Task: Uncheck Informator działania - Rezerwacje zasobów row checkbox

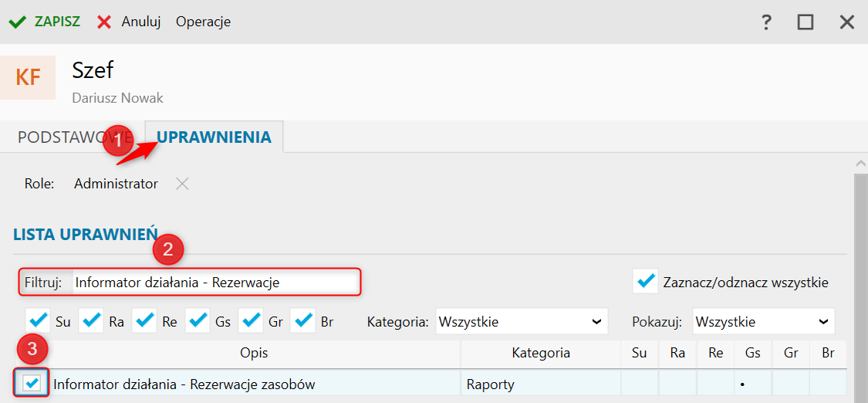Action: (32, 382)
